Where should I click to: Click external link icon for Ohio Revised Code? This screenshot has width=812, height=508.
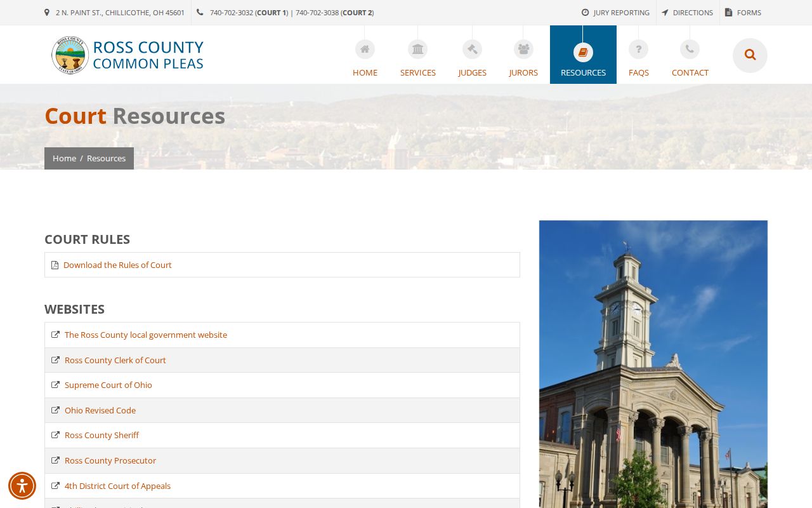point(55,410)
